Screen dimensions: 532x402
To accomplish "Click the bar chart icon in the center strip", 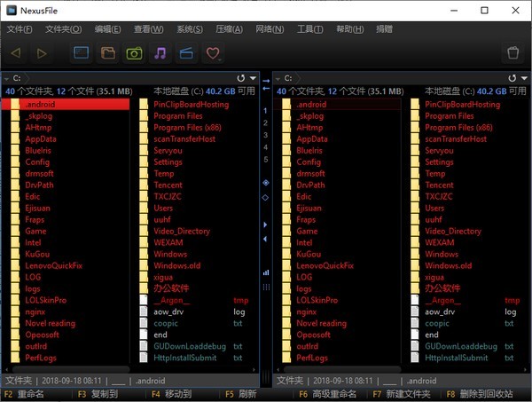I will pos(266,272).
